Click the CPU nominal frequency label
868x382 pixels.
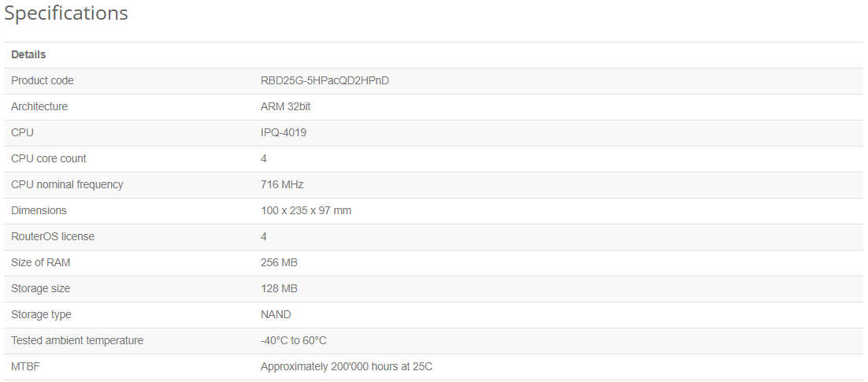click(67, 185)
